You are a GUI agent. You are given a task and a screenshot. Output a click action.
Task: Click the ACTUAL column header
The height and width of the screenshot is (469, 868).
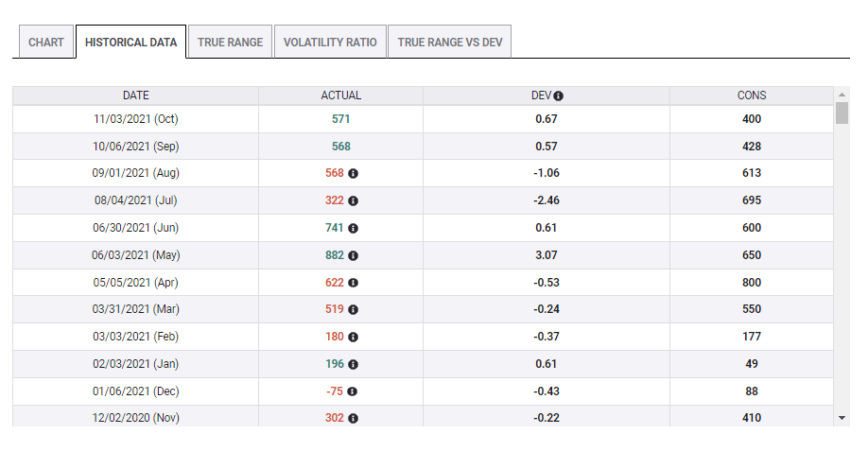point(340,96)
